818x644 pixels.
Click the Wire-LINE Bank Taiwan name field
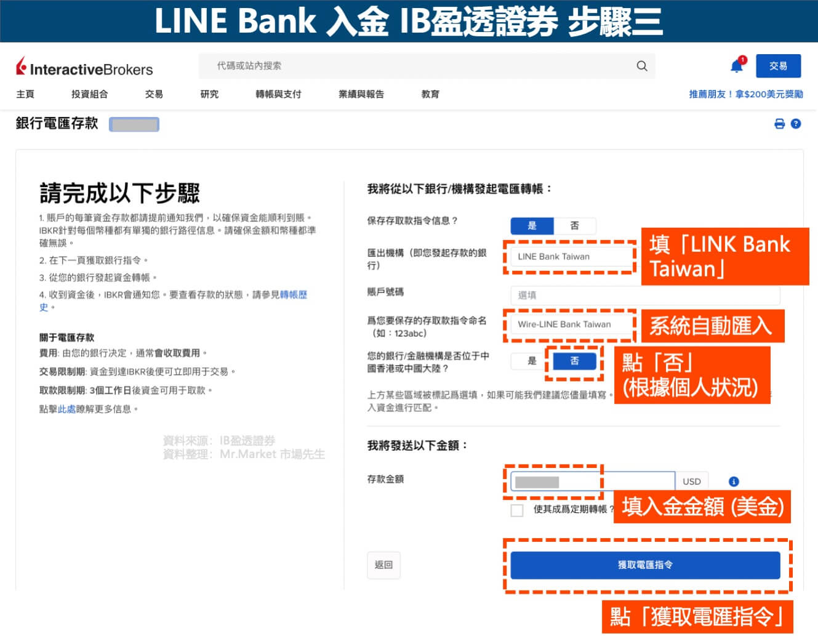tap(571, 324)
